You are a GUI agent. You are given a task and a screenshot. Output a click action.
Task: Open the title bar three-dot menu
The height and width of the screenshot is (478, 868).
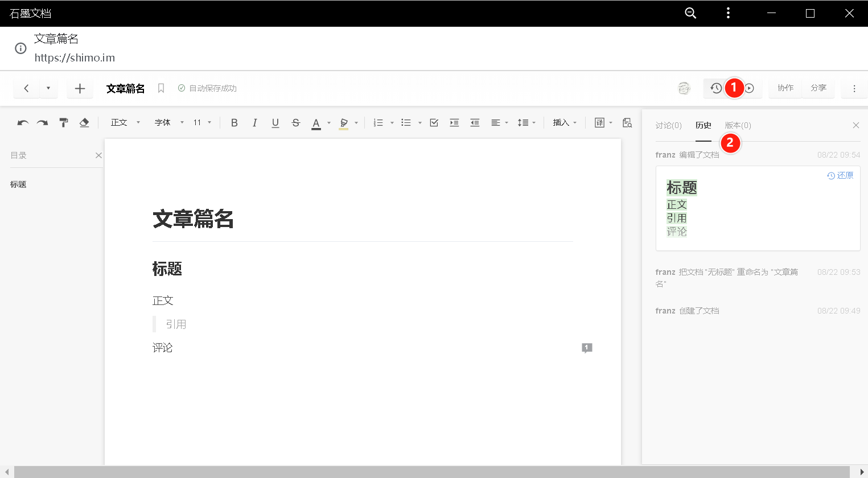click(x=728, y=13)
